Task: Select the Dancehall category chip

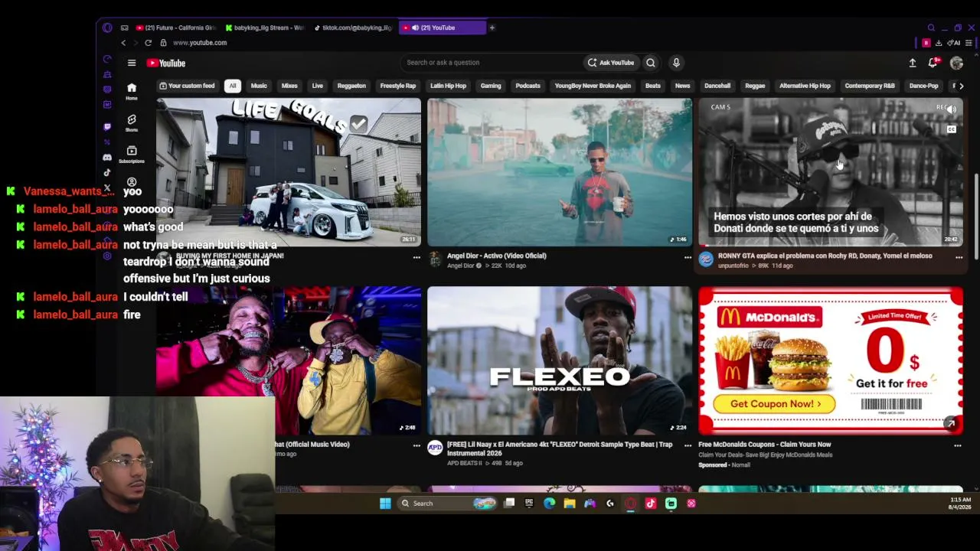Action: pos(717,86)
